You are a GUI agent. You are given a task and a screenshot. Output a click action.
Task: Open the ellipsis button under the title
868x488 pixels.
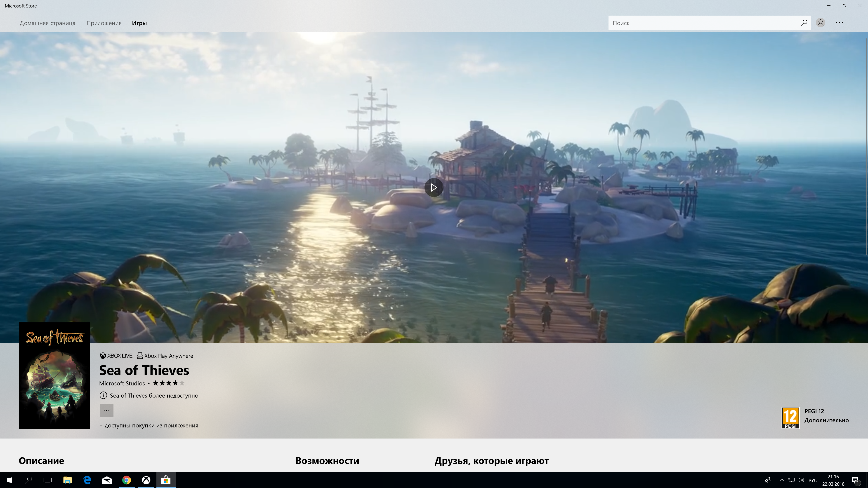pyautogui.click(x=106, y=411)
